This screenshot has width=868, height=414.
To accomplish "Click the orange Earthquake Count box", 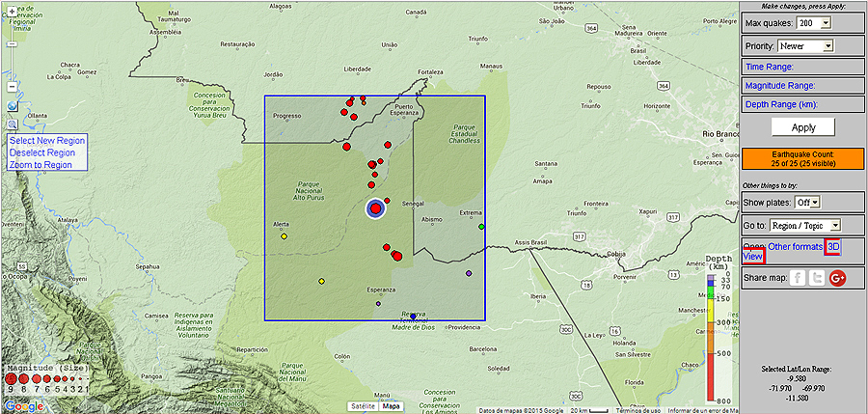I will pos(802,158).
